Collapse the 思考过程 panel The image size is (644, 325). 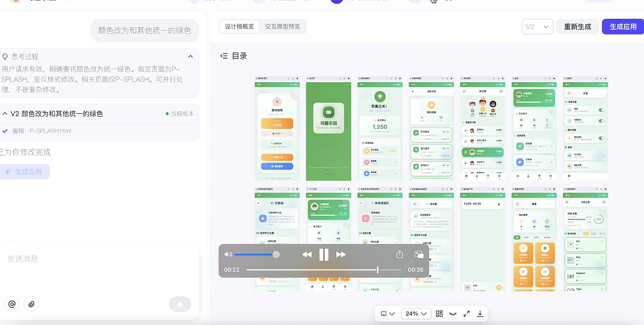point(190,56)
